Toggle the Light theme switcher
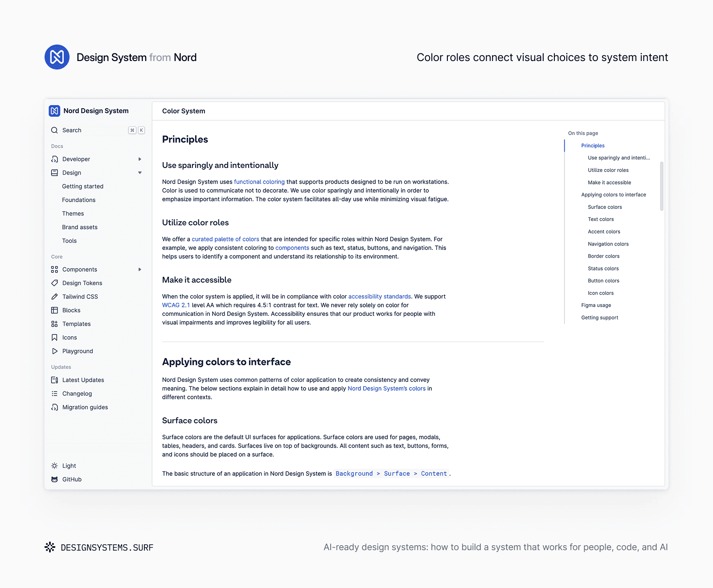The image size is (713, 588). pyautogui.click(x=64, y=466)
